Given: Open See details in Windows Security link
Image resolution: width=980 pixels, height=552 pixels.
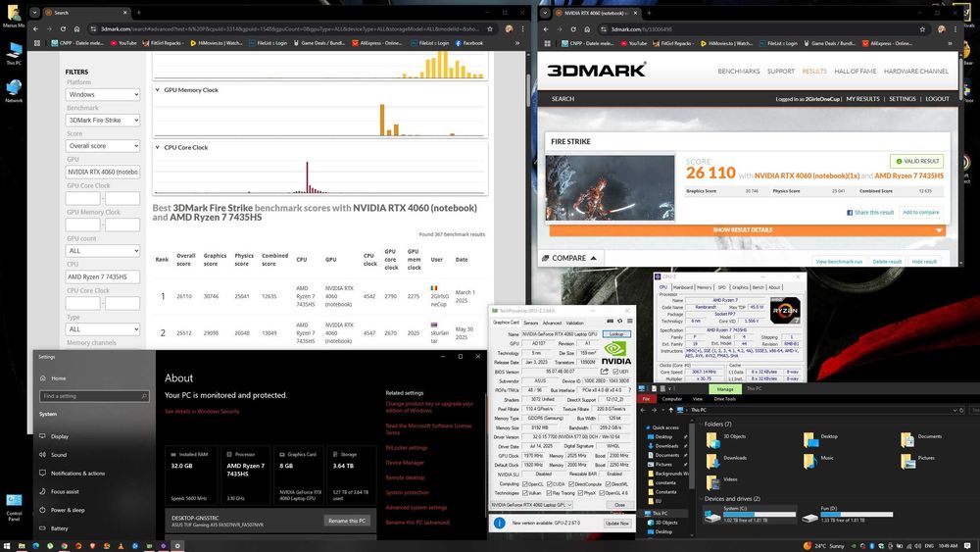Looking at the screenshot, I should (x=202, y=412).
